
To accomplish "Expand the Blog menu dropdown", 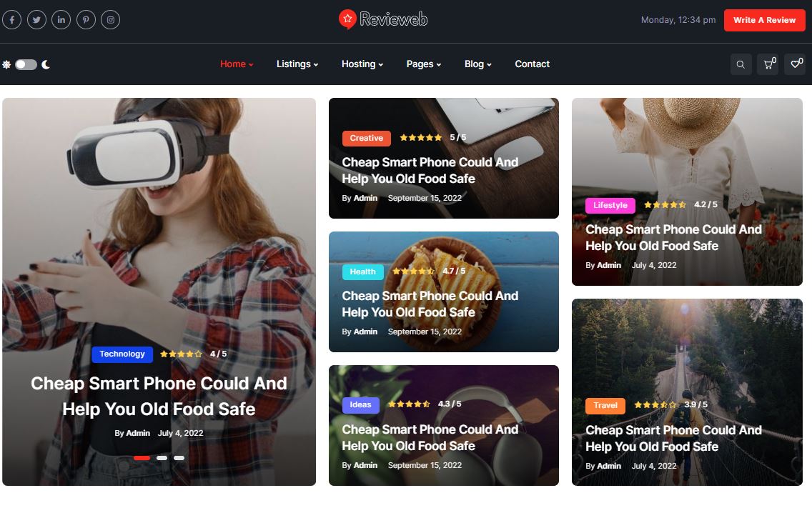I will click(x=477, y=64).
